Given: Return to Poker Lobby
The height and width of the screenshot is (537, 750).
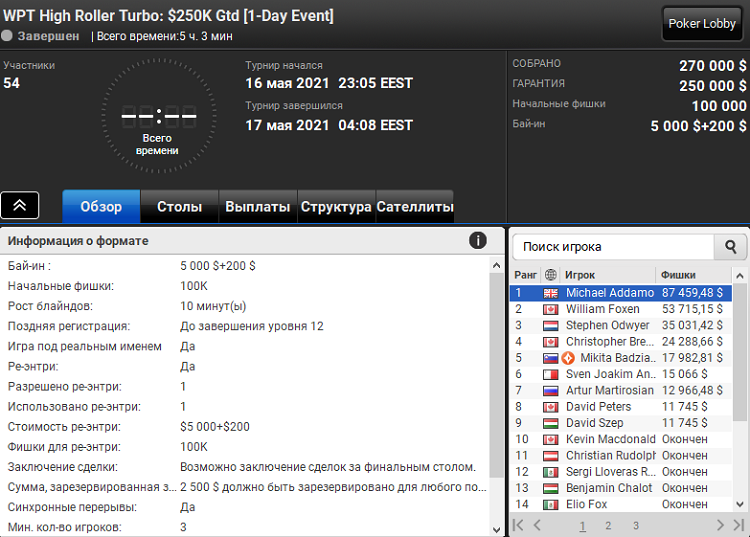Looking at the screenshot, I should (x=702, y=23).
